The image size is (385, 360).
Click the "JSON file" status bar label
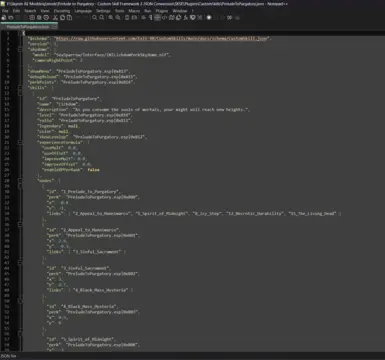(x=8, y=356)
